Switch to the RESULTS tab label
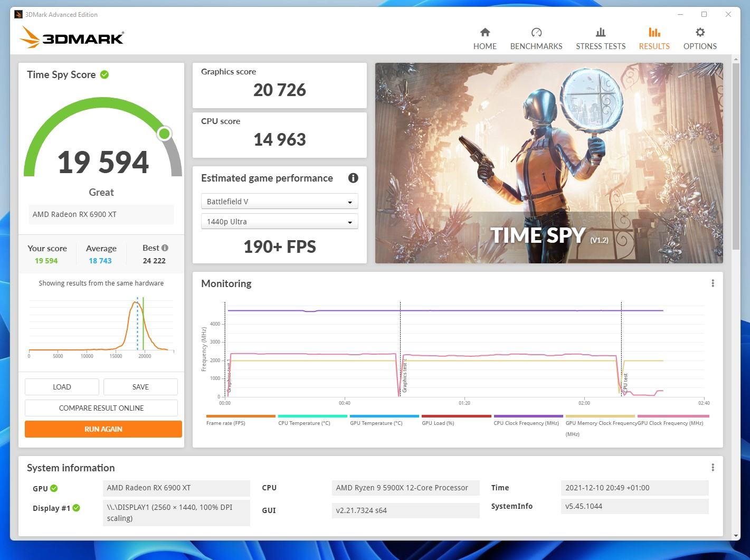The height and width of the screenshot is (560, 750). (654, 46)
